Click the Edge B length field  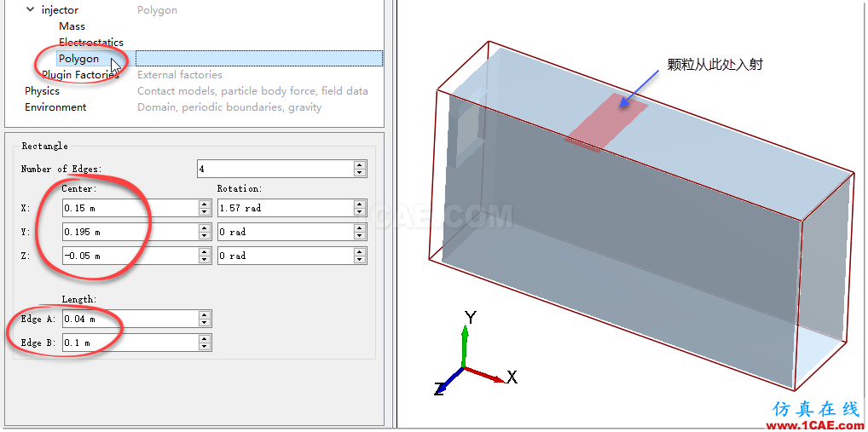tap(130, 343)
